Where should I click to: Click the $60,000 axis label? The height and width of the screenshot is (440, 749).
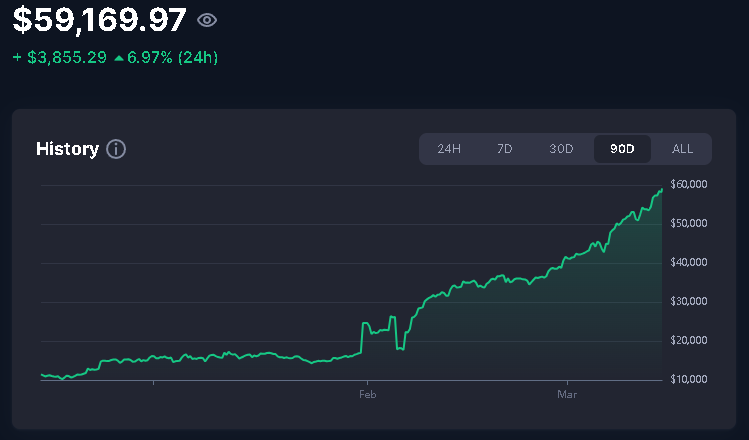pos(689,184)
